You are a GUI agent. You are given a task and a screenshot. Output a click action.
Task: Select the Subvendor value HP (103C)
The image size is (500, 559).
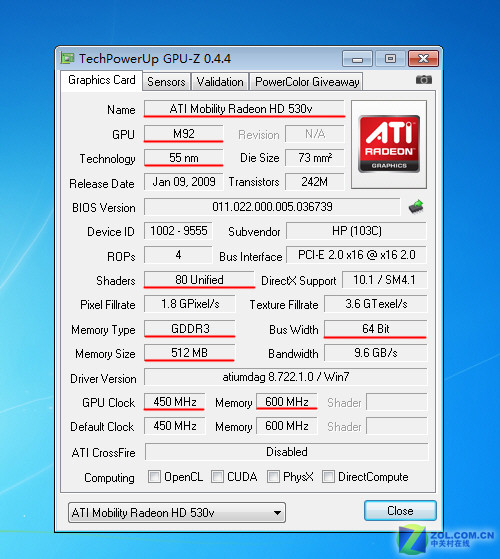point(356,231)
